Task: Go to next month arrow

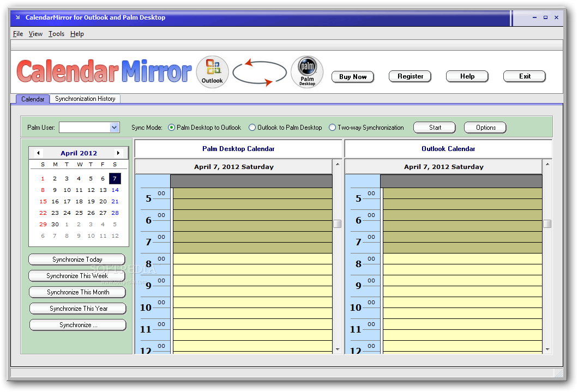Action: pos(118,153)
